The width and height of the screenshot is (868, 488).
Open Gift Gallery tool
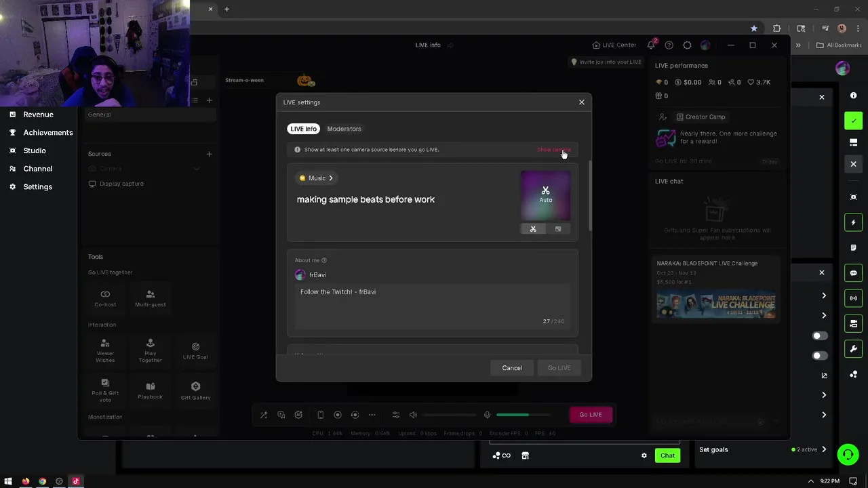pyautogui.click(x=195, y=391)
